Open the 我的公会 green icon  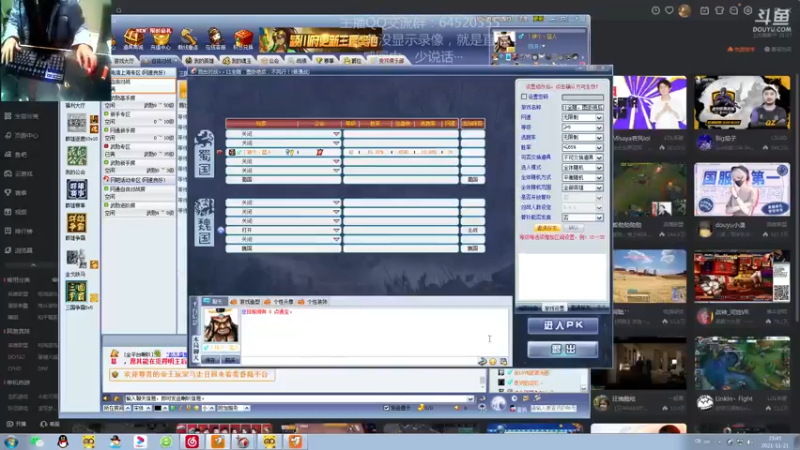point(77,156)
